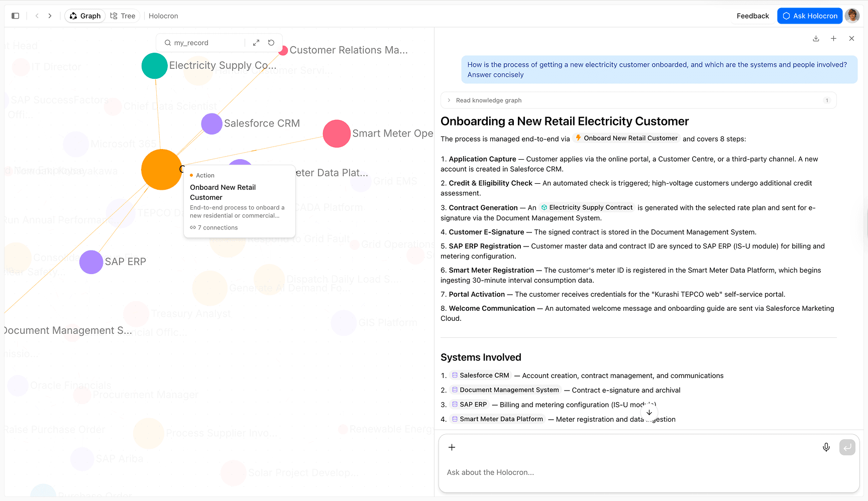Download the chat conversation icon
Viewport: 868px width, 501px height.
[x=816, y=39]
